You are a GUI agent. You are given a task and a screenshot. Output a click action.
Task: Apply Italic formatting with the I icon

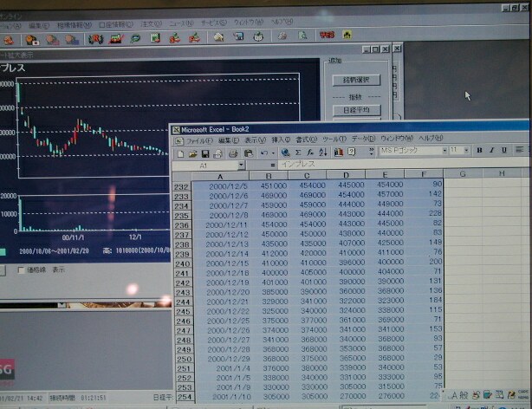point(491,151)
